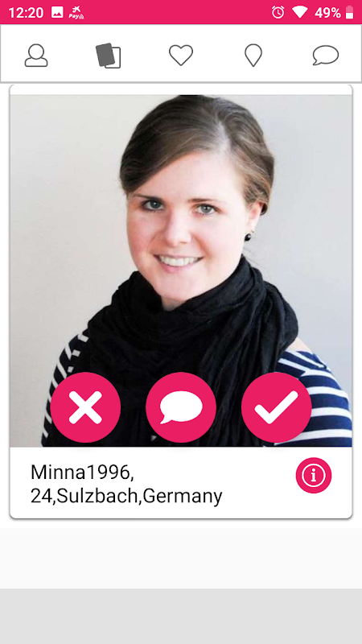Image resolution: width=362 pixels, height=644 pixels.
Task: Open the heart favorites tab
Action: pyautogui.click(x=181, y=56)
